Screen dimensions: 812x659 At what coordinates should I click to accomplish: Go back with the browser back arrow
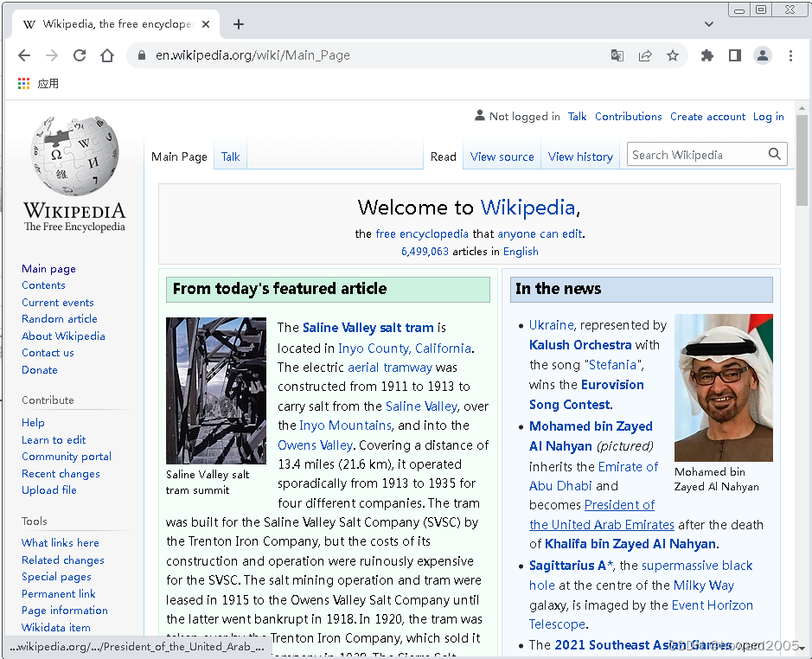[x=24, y=55]
